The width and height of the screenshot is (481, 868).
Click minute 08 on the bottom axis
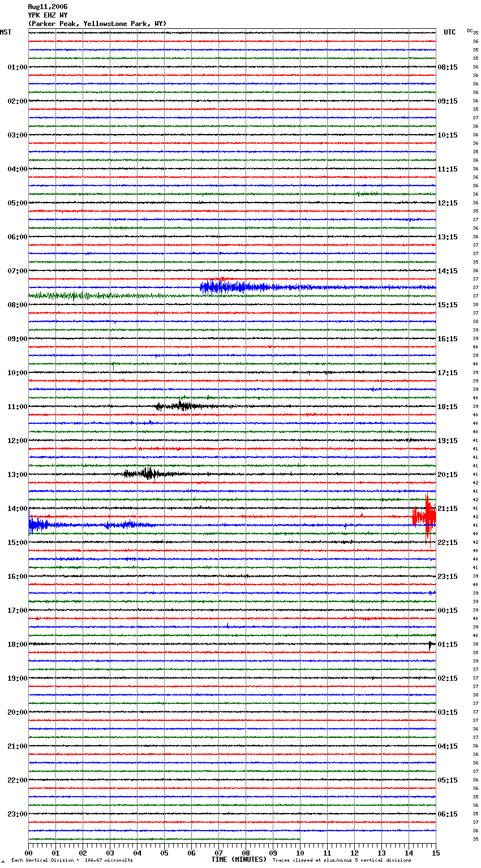click(246, 853)
